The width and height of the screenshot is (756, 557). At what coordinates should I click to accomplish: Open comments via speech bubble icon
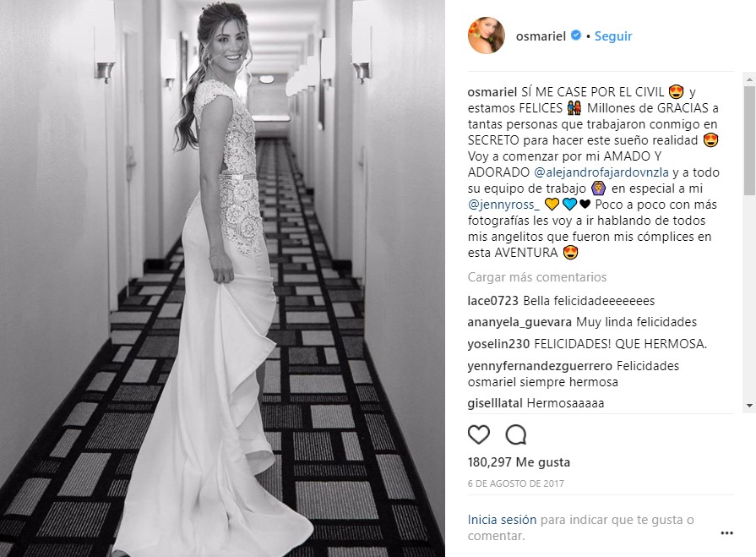pyautogui.click(x=516, y=434)
